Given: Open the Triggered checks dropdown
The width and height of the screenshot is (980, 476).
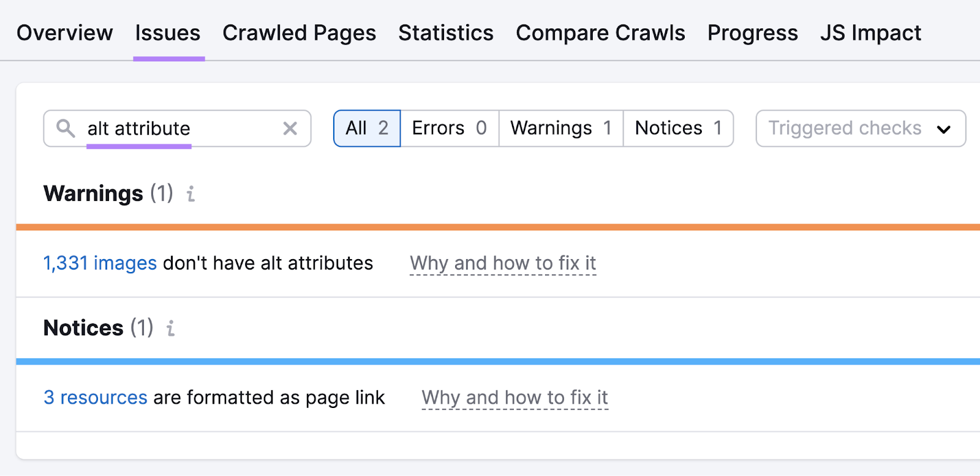Looking at the screenshot, I should point(845,128).
